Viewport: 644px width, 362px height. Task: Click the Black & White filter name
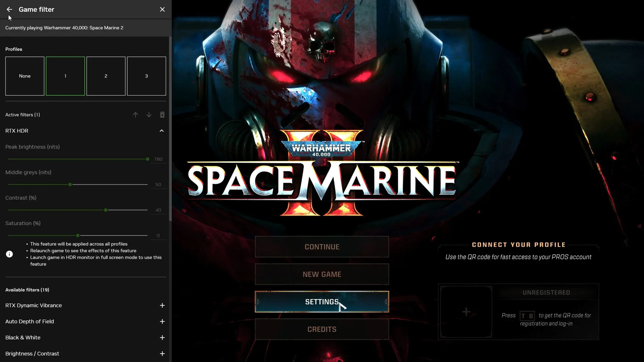(x=23, y=338)
